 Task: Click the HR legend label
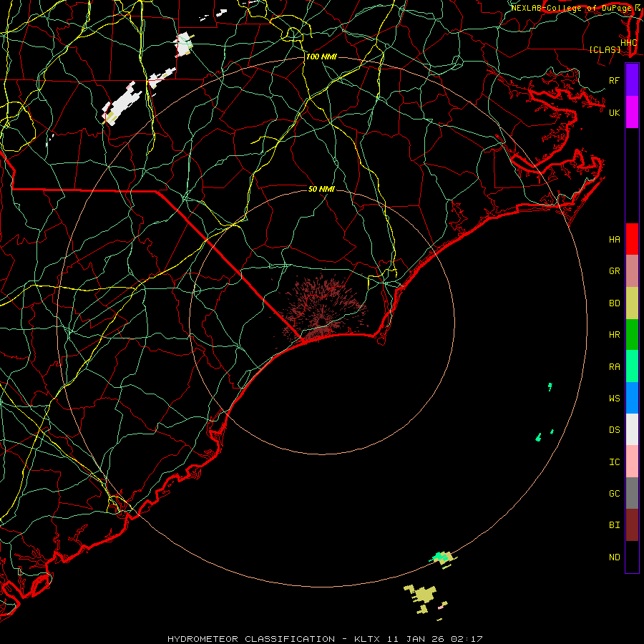click(x=614, y=335)
